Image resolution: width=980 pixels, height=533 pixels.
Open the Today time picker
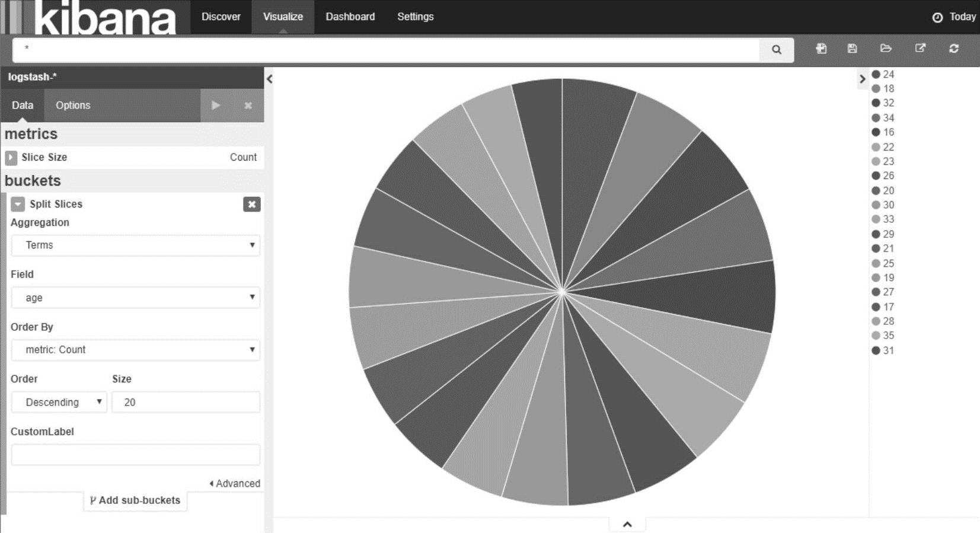954,17
